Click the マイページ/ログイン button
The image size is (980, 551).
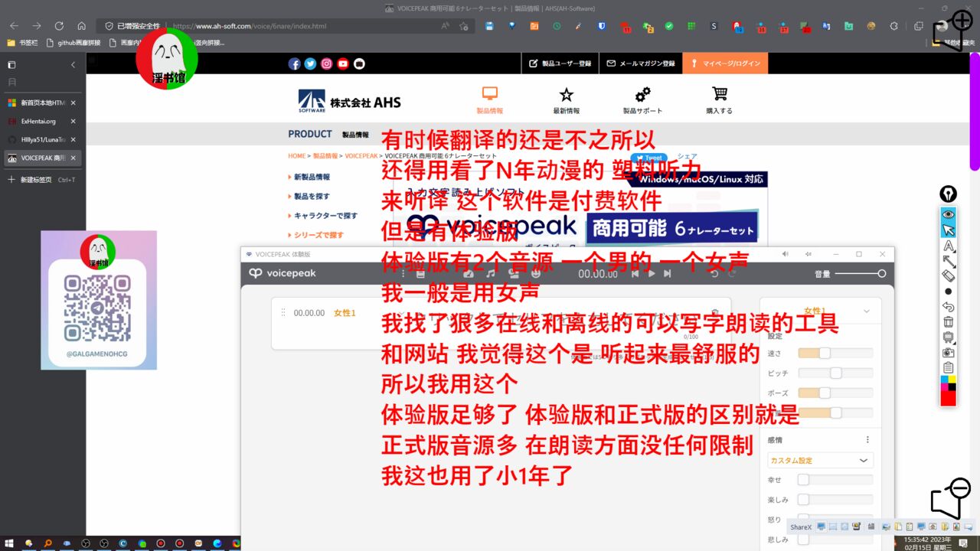tap(725, 64)
